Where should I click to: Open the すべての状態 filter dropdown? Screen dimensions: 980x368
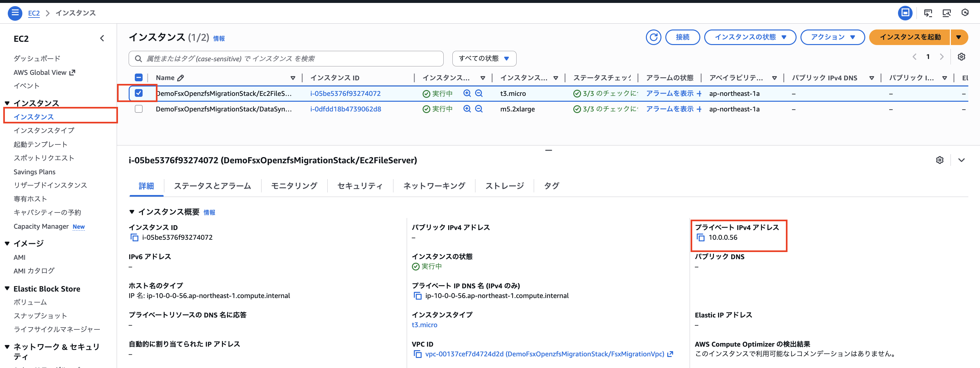484,59
